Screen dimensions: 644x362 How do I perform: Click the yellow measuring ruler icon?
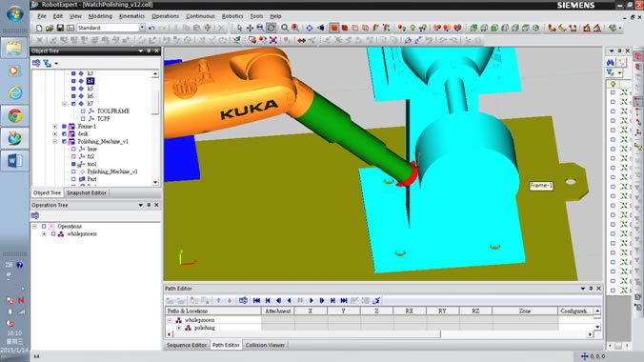(x=562, y=28)
